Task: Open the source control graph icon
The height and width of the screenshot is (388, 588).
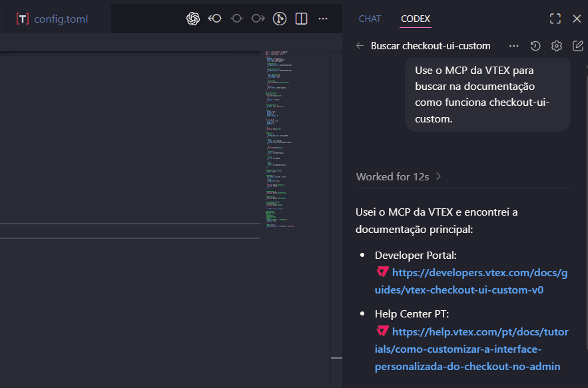Action: click(x=280, y=19)
